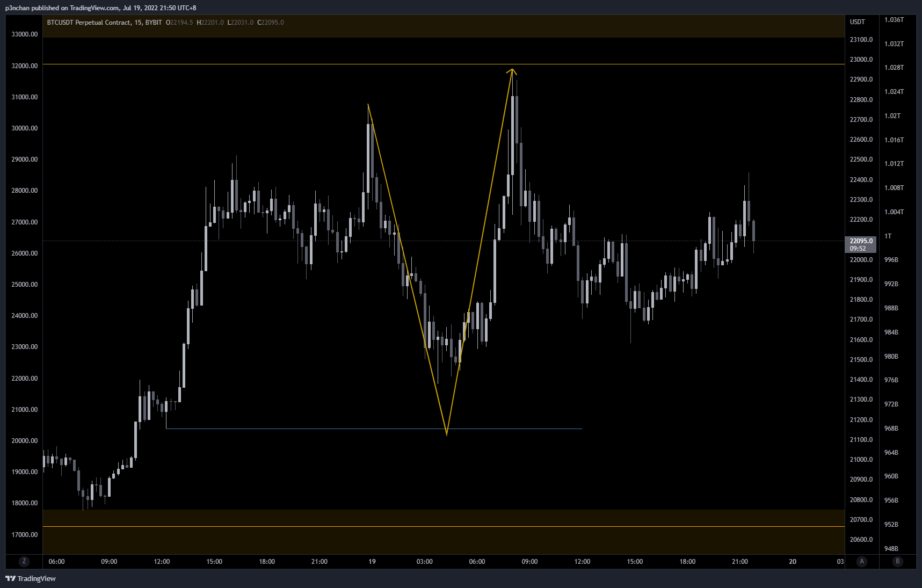Click the p3nchan published header text

[x=100, y=8]
